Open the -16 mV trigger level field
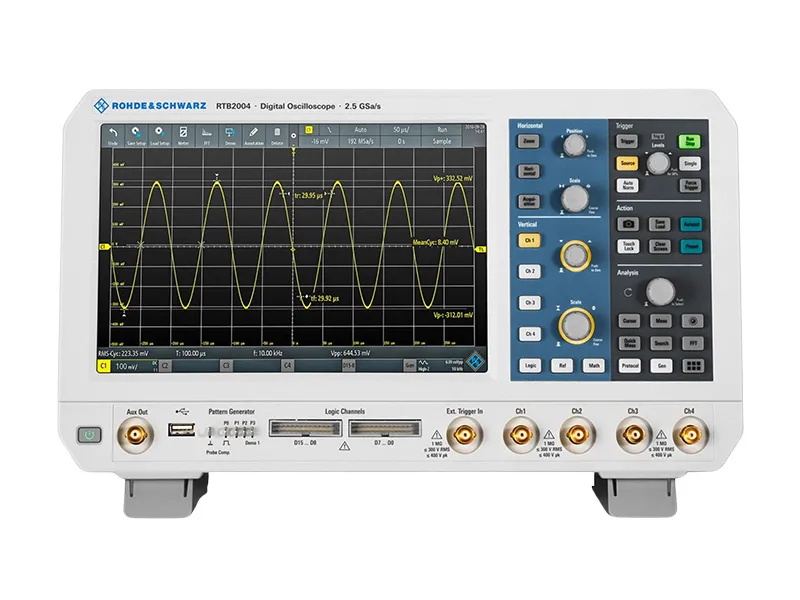The height and width of the screenshot is (600, 800). click(x=319, y=141)
